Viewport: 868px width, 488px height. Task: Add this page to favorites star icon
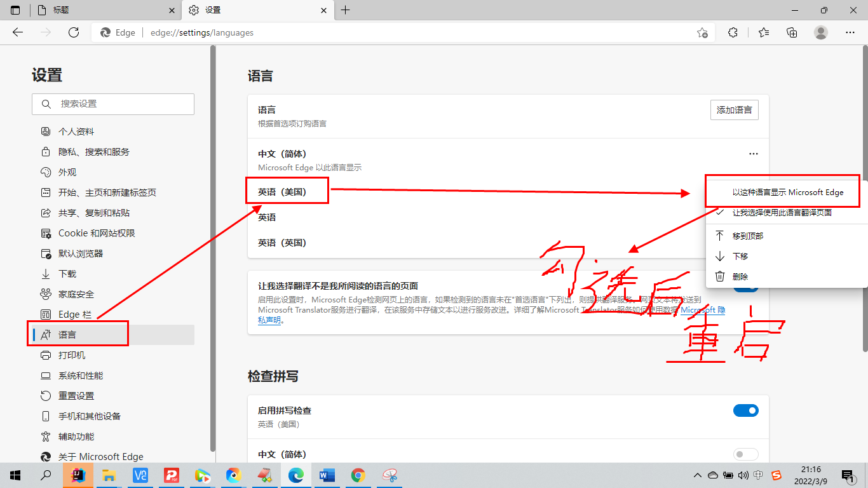tap(702, 32)
